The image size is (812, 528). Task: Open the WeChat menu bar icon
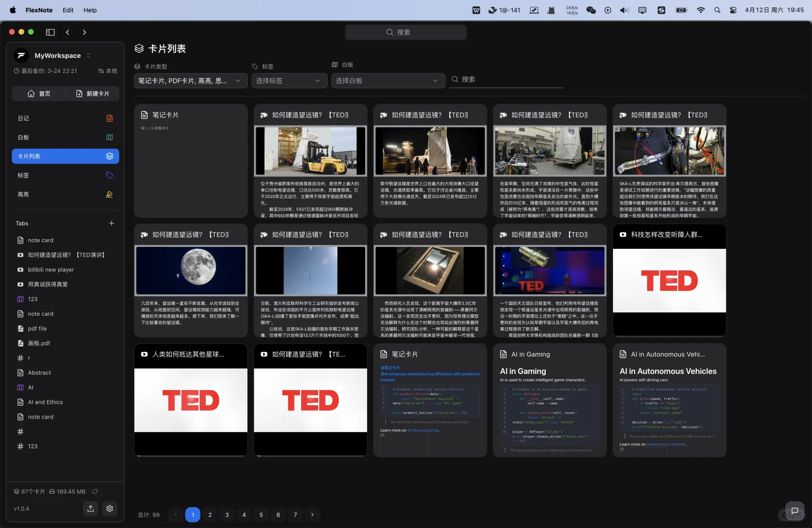[x=591, y=10]
